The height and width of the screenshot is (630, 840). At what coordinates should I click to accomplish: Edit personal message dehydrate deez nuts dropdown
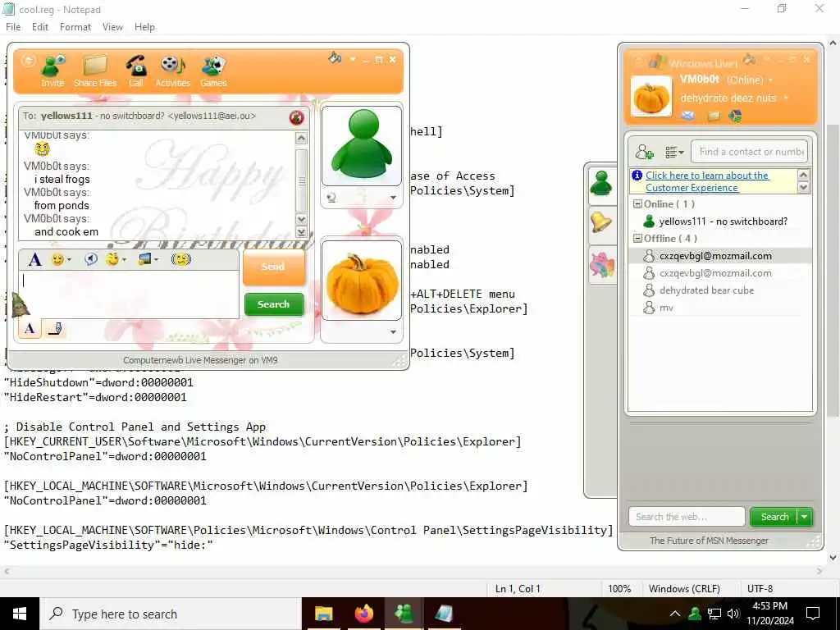tap(786, 98)
